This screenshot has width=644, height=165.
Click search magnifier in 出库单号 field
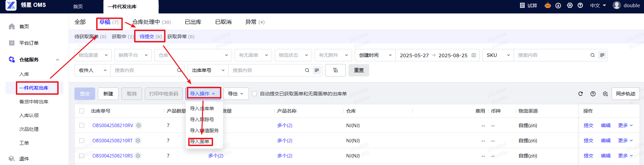click(307, 70)
